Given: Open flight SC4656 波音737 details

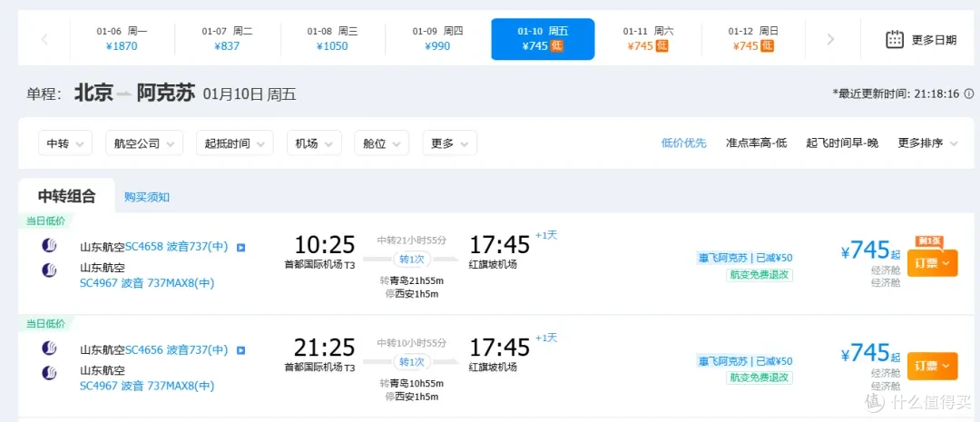Looking at the screenshot, I should [x=177, y=349].
